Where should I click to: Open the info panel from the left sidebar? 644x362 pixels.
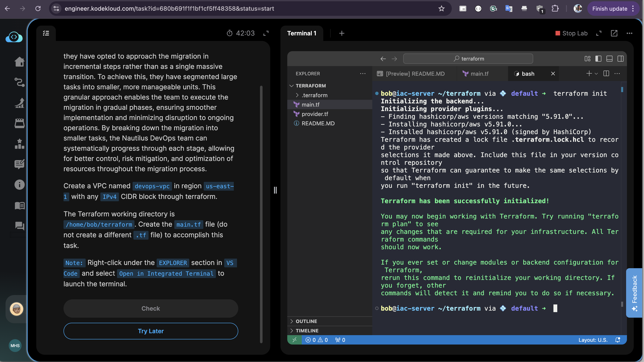20,185
